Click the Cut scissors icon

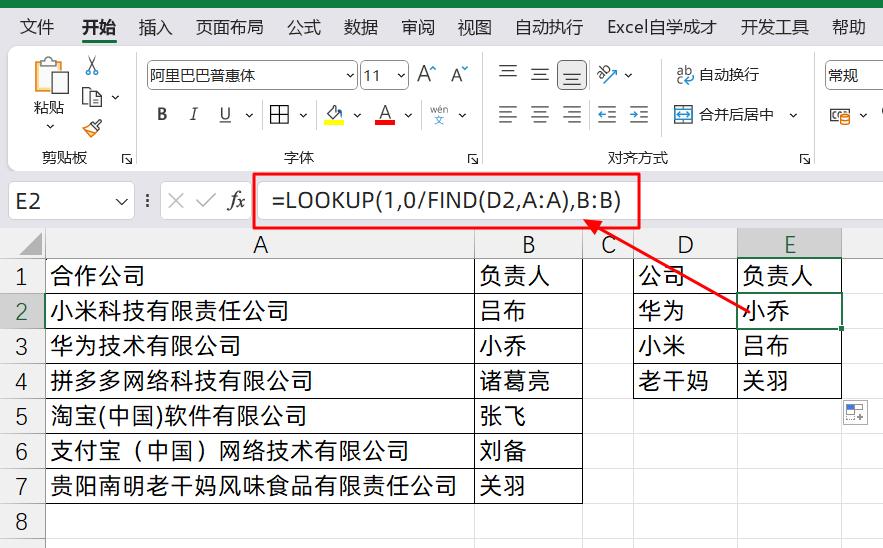click(92, 66)
